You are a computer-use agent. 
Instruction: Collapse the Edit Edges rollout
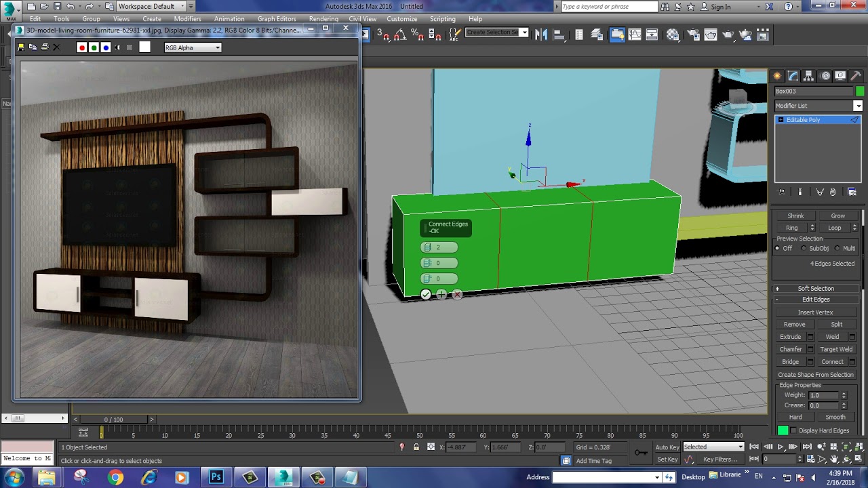click(x=816, y=300)
